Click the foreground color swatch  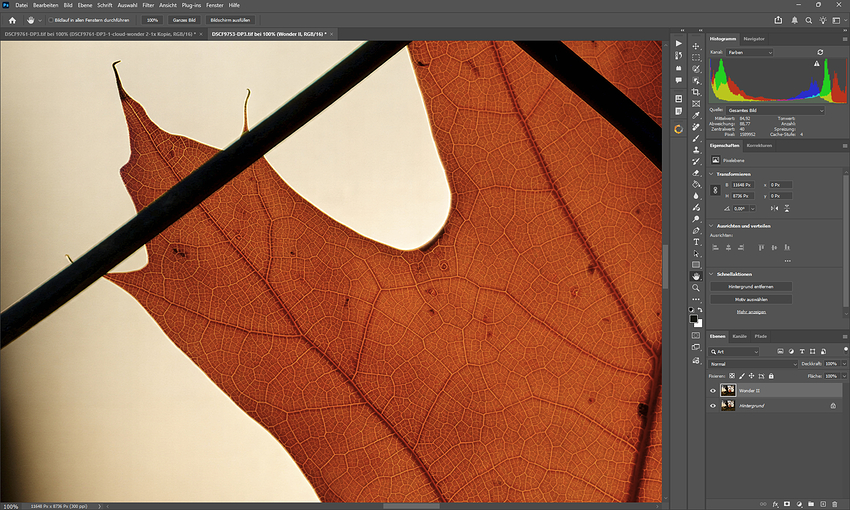(x=694, y=320)
